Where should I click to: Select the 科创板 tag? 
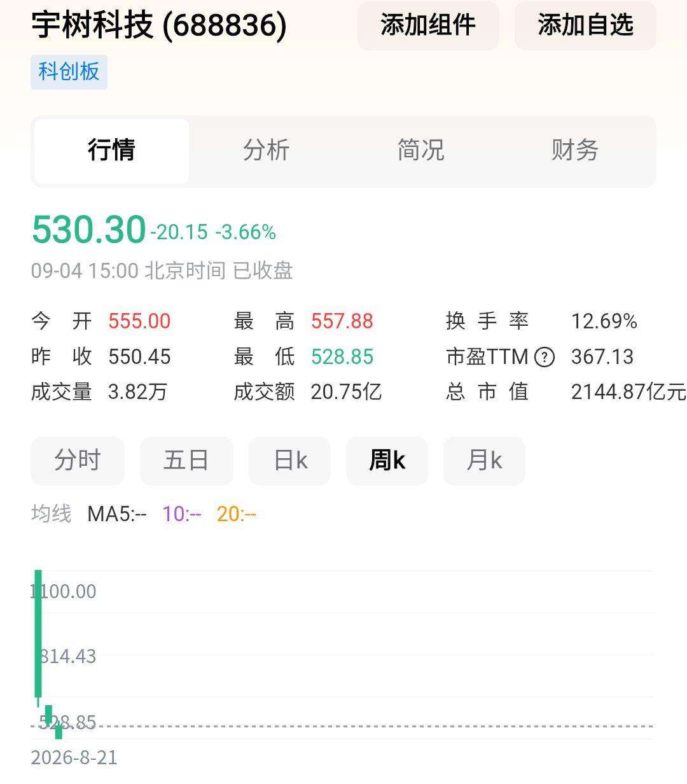tap(69, 71)
